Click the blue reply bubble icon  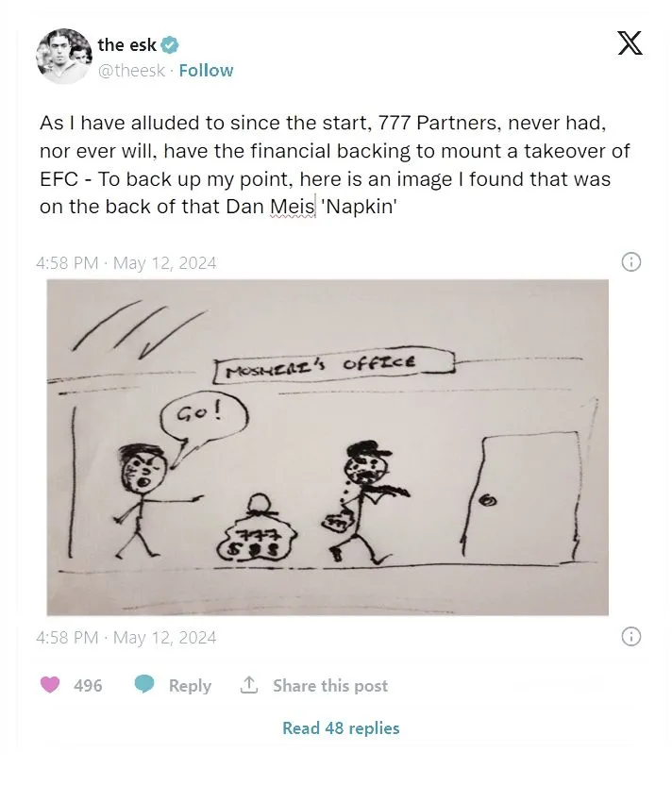click(144, 684)
